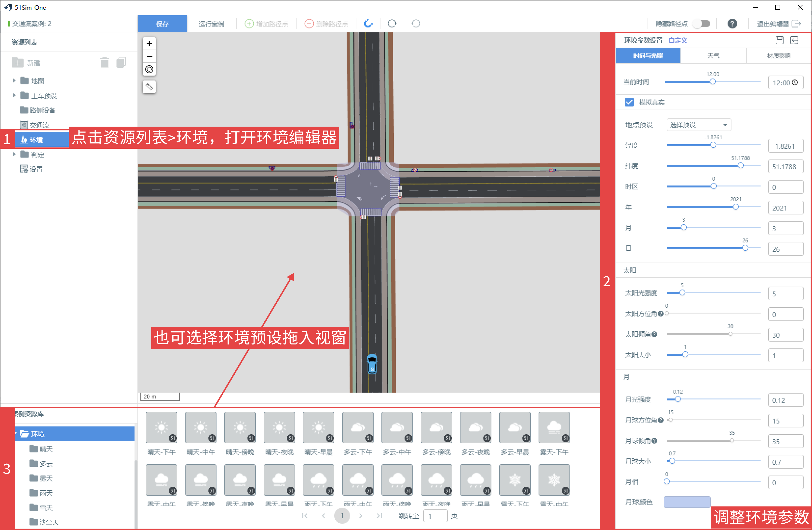Click the map zoom-in plus icon

pyautogui.click(x=149, y=44)
